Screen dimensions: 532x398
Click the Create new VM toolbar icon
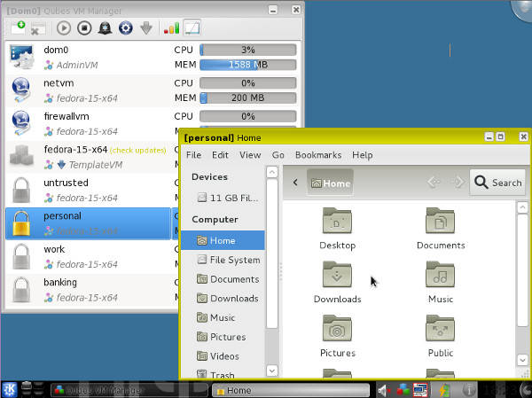tap(18, 27)
